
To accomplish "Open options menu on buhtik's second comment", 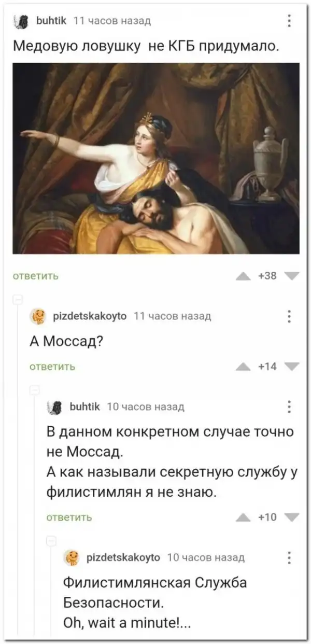I will pyautogui.click(x=289, y=407).
